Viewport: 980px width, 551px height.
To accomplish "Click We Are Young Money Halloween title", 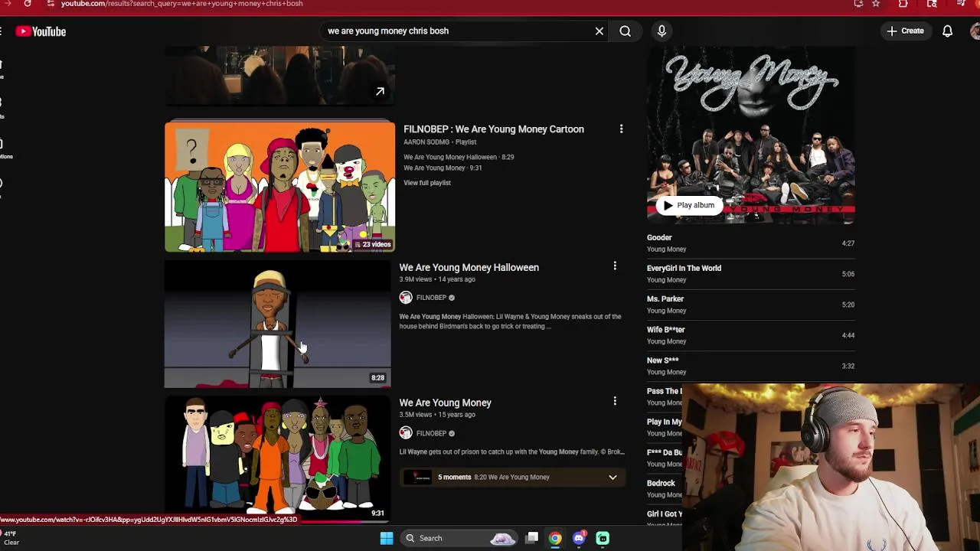I will tap(469, 267).
